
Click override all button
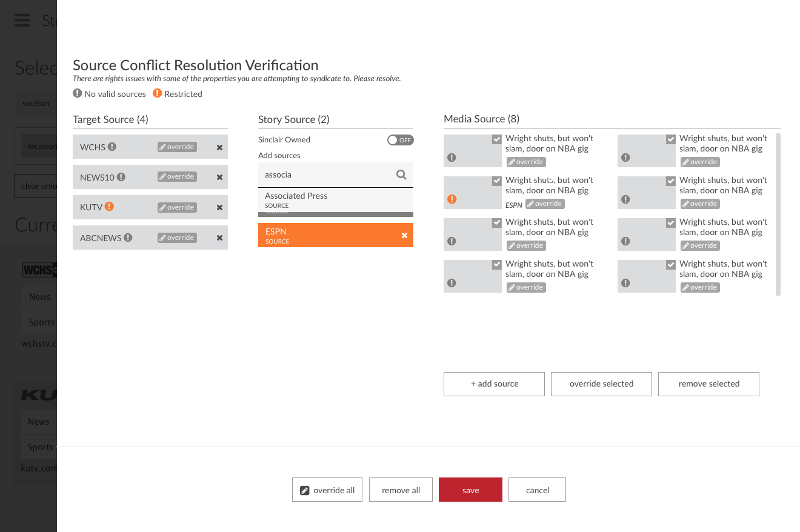point(327,490)
